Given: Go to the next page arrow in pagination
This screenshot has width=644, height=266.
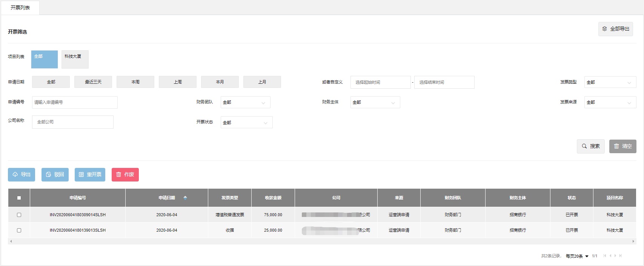Looking at the screenshot, I should click(x=615, y=256).
